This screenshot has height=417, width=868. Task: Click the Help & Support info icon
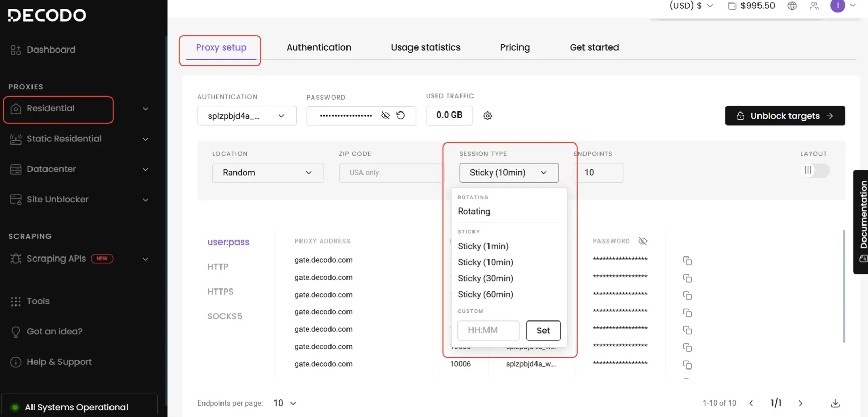point(15,362)
